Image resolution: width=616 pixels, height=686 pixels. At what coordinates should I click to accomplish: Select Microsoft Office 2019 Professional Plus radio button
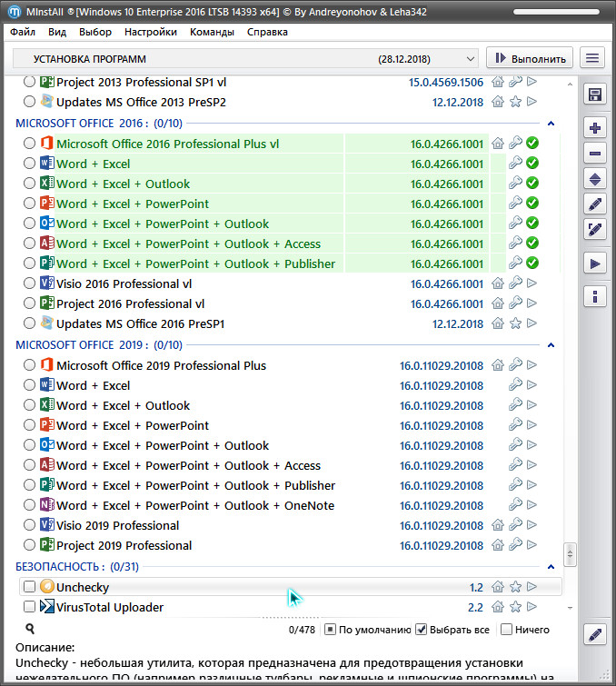[x=30, y=365]
